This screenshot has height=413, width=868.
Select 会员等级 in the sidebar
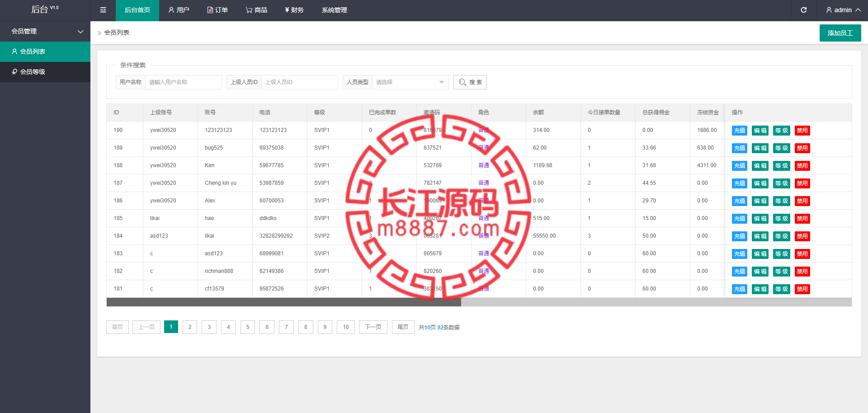(33, 72)
